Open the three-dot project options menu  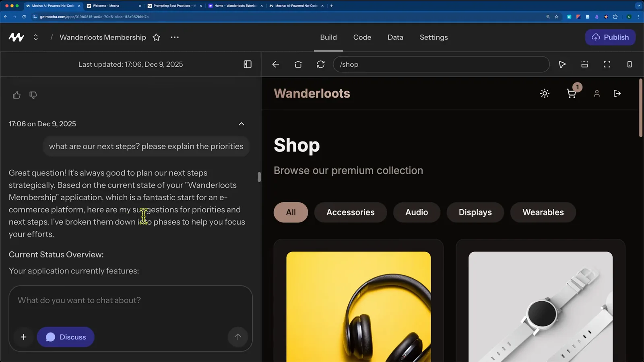(175, 37)
